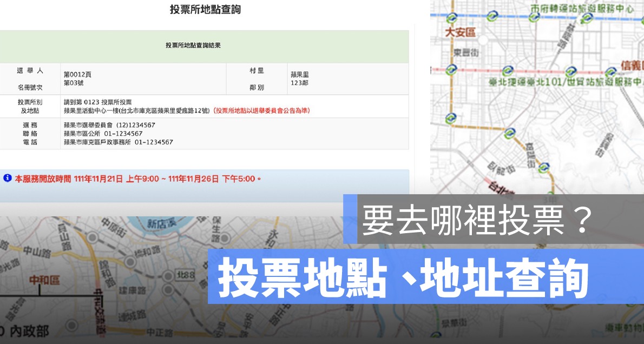Click the gray station circle beside the 北88 label
Screen dimensions: 644x344
167,276
